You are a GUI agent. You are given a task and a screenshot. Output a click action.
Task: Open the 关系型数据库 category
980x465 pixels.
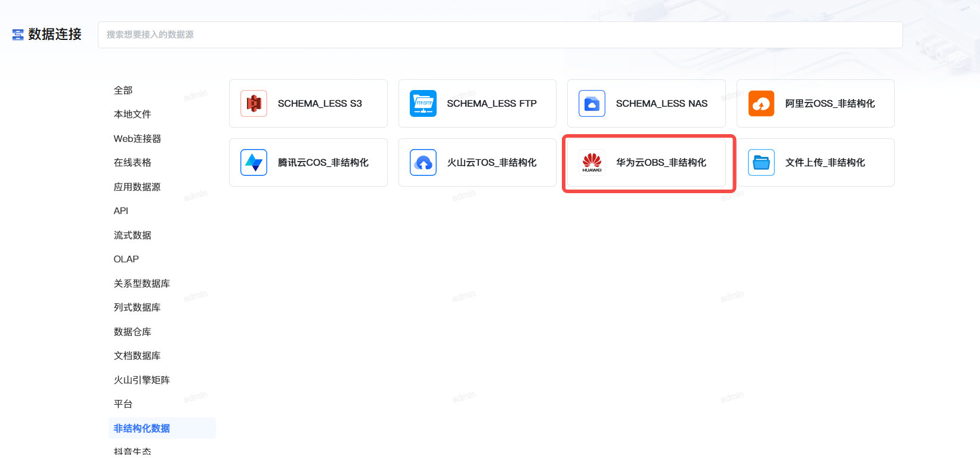[x=142, y=283]
